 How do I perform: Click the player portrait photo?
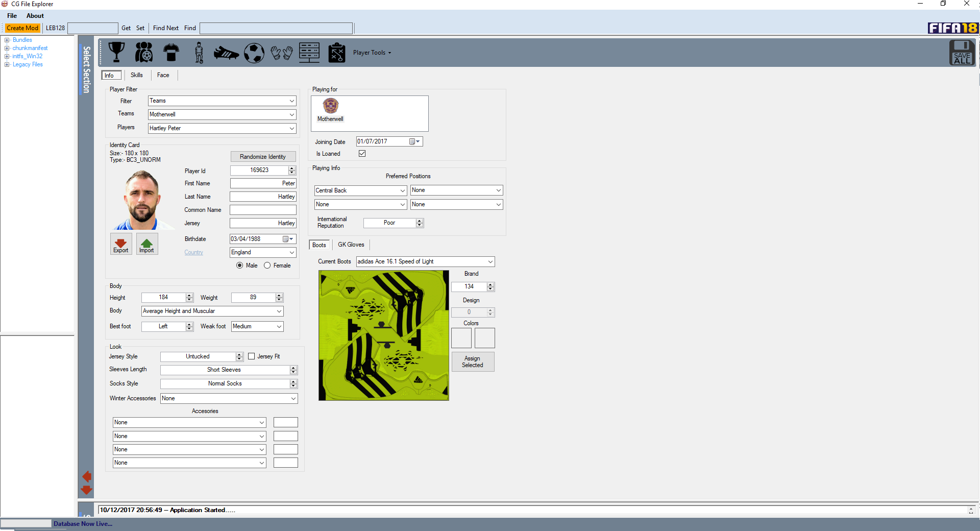click(142, 200)
